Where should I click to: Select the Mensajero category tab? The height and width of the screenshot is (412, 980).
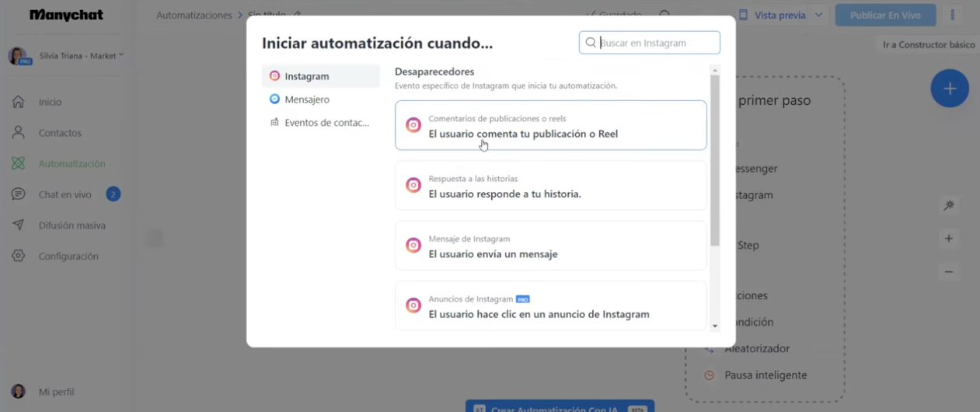pos(321,100)
